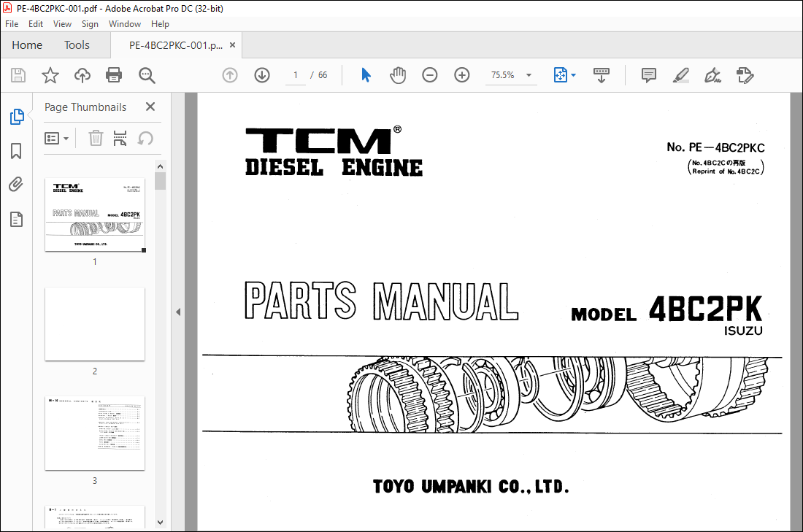This screenshot has width=803, height=532.
Task: Select page 1 thumbnail
Action: click(95, 215)
